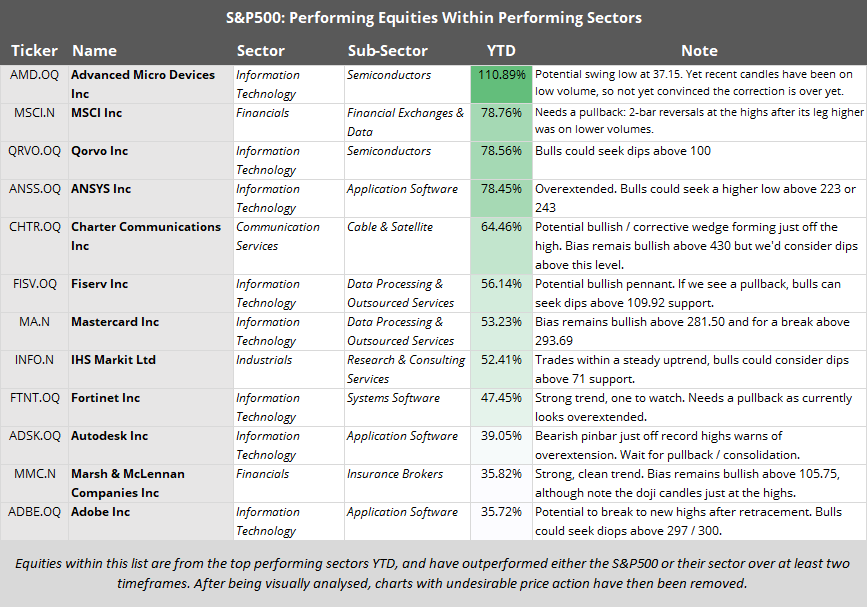Select the YTD column header
The image size is (867, 607).
point(500,50)
